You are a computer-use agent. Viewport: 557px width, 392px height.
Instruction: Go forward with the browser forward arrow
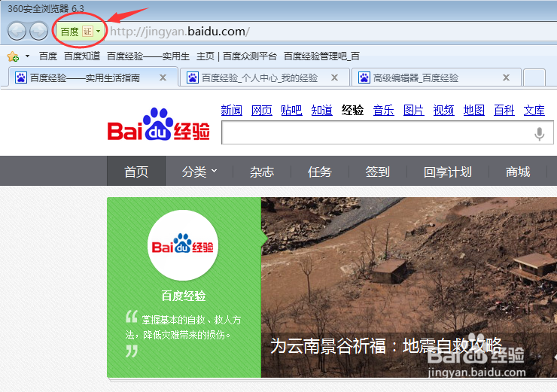(38, 32)
